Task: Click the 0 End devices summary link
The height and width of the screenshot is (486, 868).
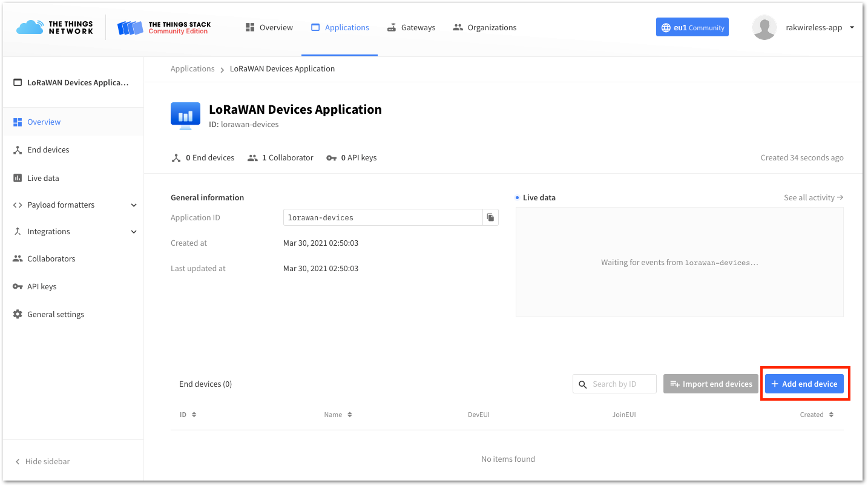Action: tap(203, 157)
